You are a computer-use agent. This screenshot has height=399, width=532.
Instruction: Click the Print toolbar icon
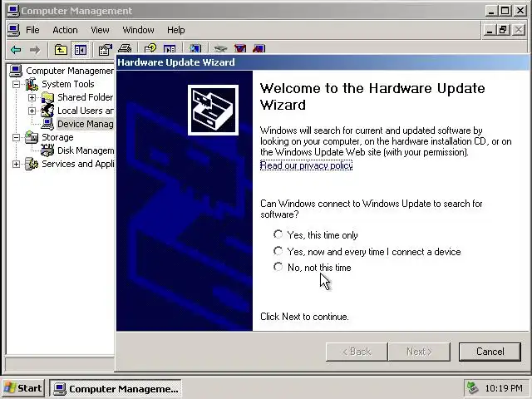125,48
